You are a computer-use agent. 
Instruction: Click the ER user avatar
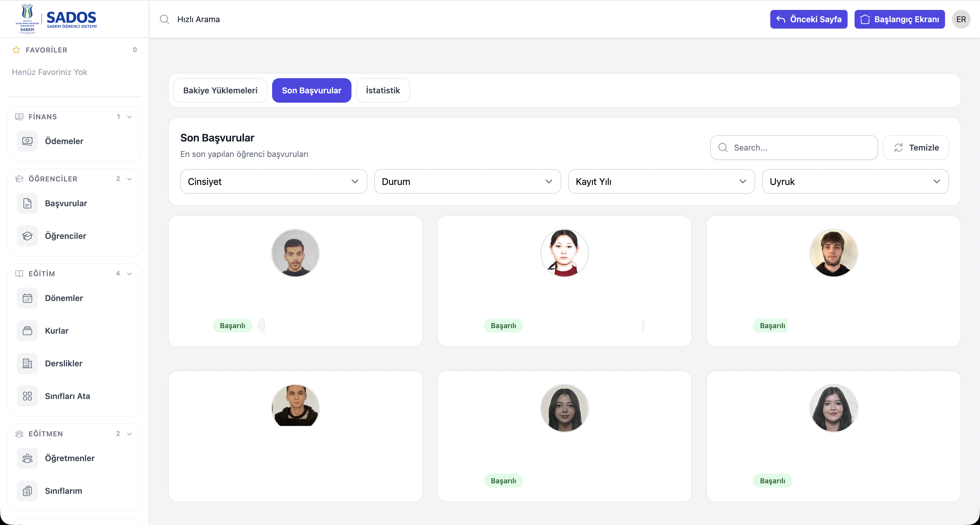coord(961,20)
